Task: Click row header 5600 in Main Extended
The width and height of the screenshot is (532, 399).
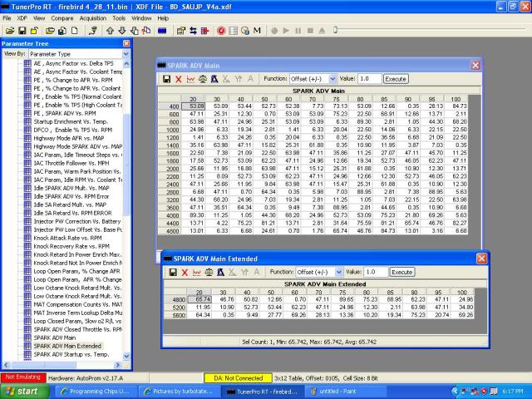Action: coord(175,315)
